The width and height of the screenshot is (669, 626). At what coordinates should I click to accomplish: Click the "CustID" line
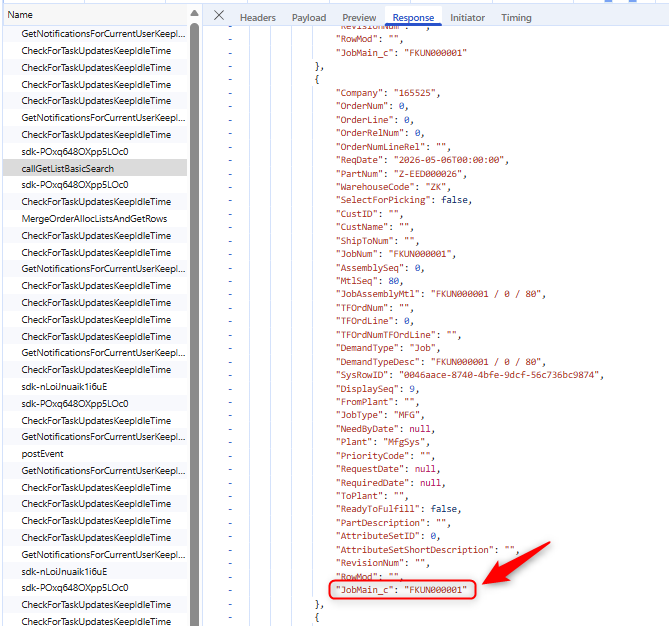pos(369,214)
